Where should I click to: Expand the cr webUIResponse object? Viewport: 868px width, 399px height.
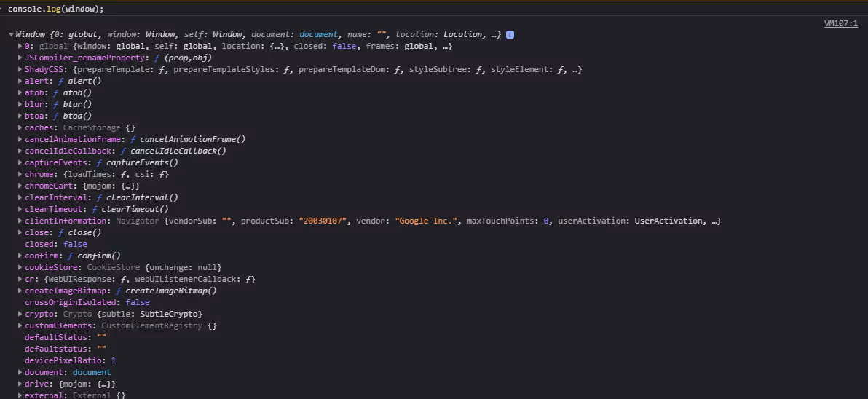pyautogui.click(x=20, y=280)
